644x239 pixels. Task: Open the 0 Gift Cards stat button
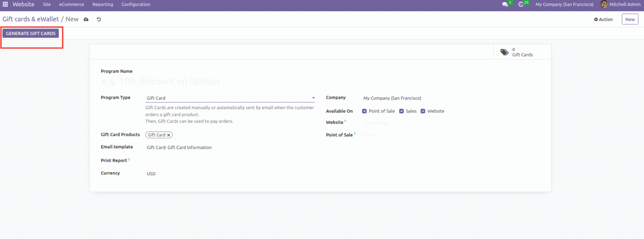[522, 52]
